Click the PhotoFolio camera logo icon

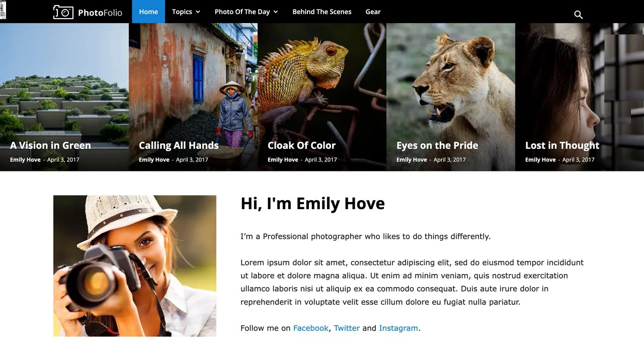pyautogui.click(x=63, y=12)
